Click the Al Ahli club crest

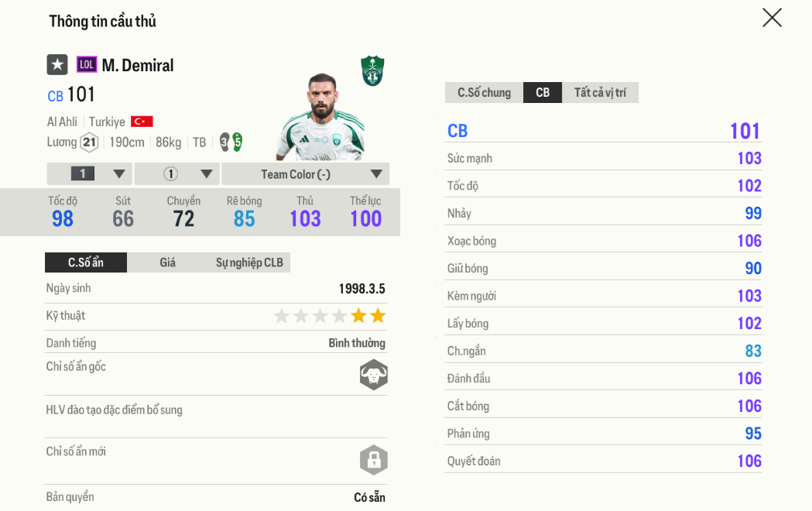pyautogui.click(x=372, y=70)
